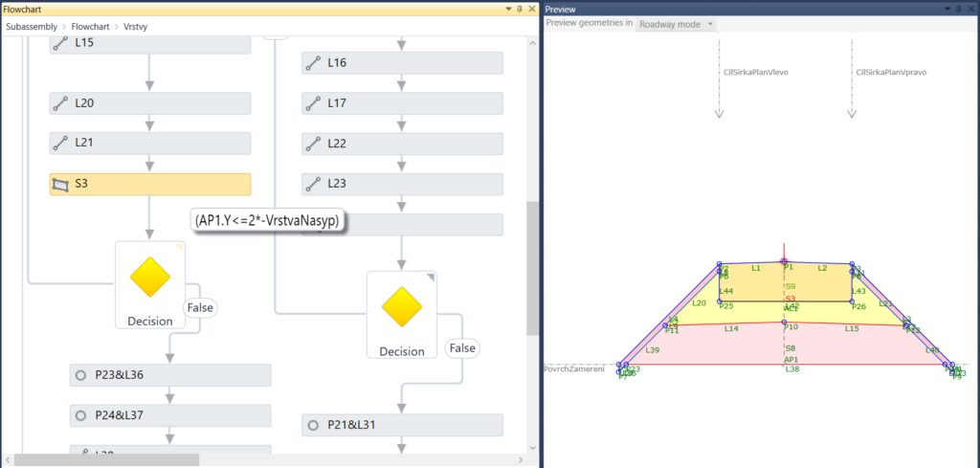Open the Preview panel window position menu
The image size is (980, 468).
coord(948,9)
